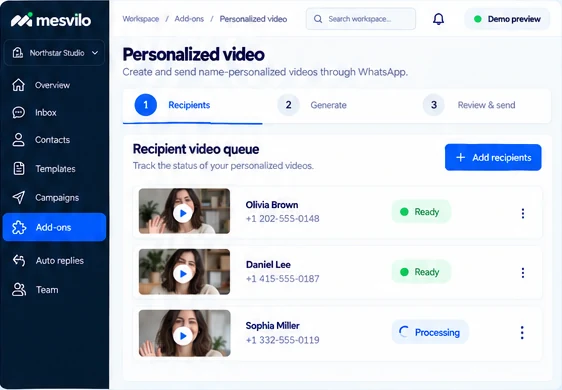Click Sophia Miller's Processing status badge

click(430, 332)
